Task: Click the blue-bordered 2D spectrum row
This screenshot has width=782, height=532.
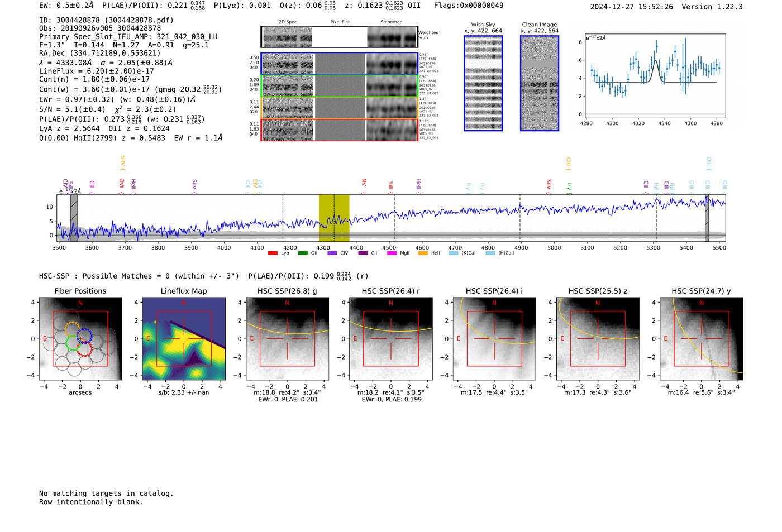Action: (339, 64)
